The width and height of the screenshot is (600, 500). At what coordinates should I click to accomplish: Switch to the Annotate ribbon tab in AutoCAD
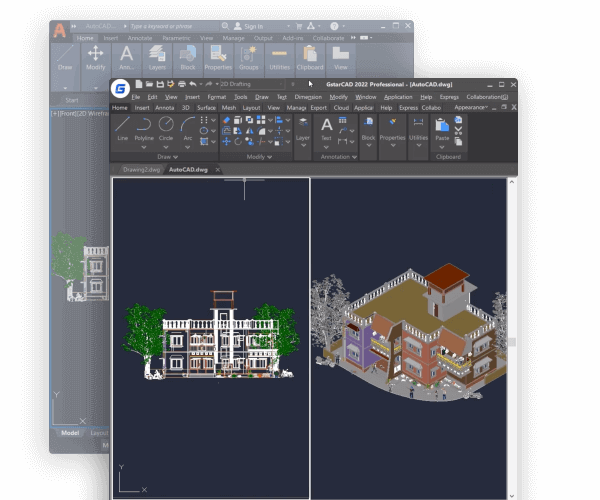pos(139,38)
